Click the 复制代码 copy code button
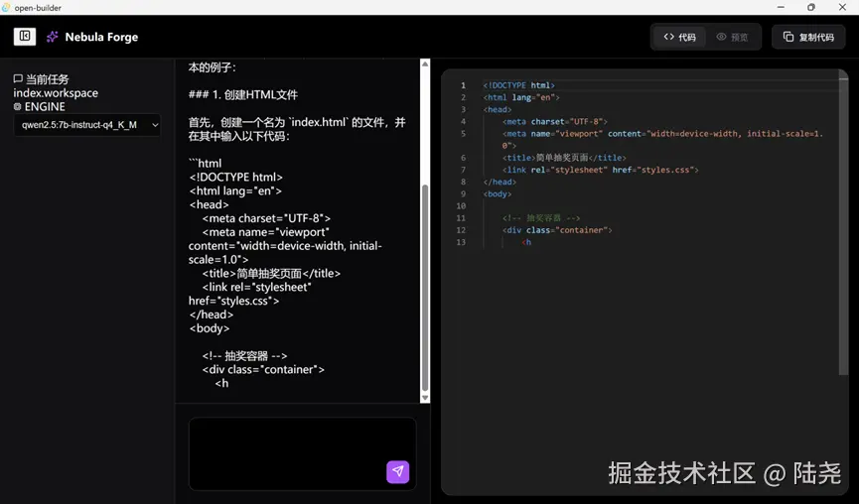This screenshot has height=504, width=859. [808, 37]
